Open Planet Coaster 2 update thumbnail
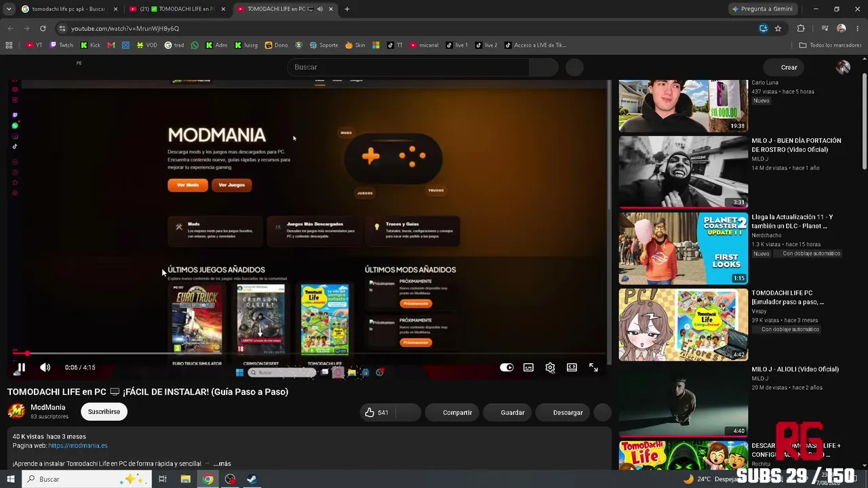This screenshot has width=868, height=488. point(683,248)
